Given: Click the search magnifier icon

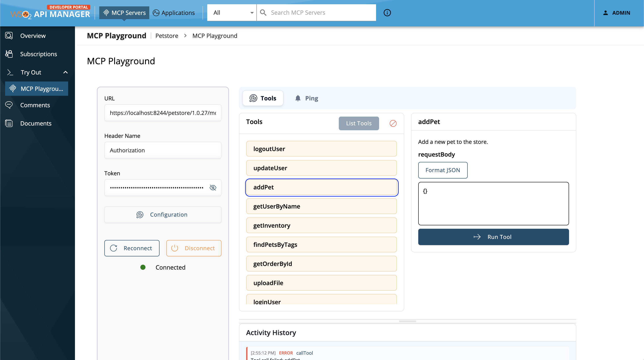Looking at the screenshot, I should (263, 13).
